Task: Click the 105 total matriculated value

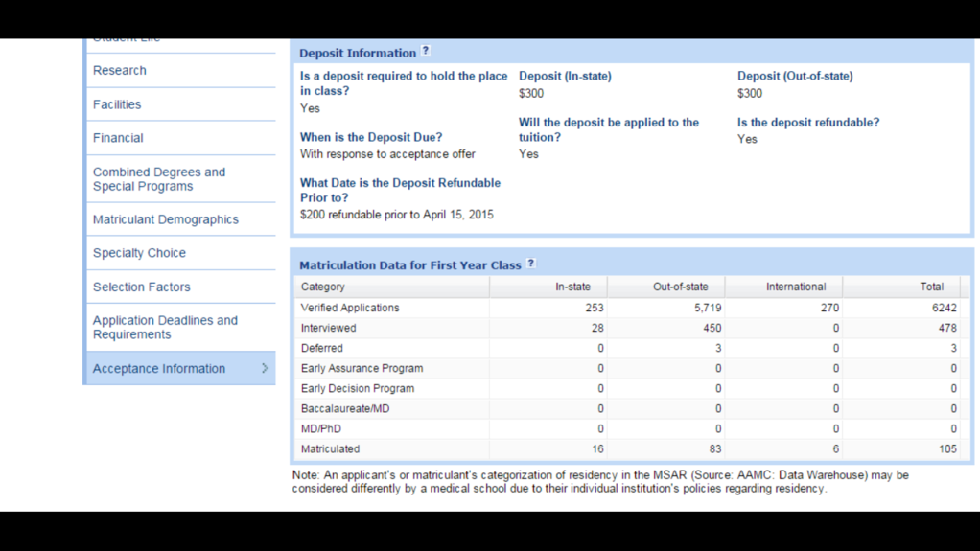Action: [947, 449]
